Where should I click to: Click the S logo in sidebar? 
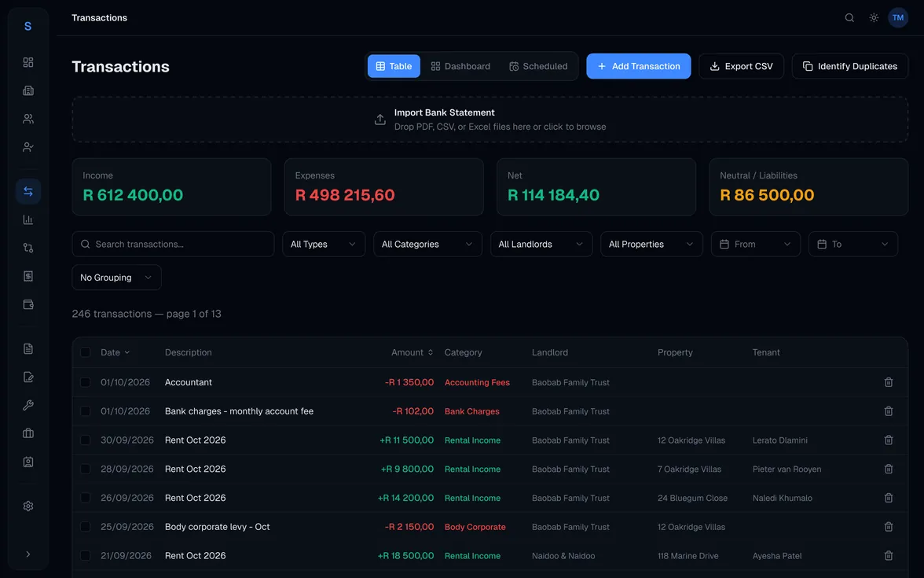(27, 27)
